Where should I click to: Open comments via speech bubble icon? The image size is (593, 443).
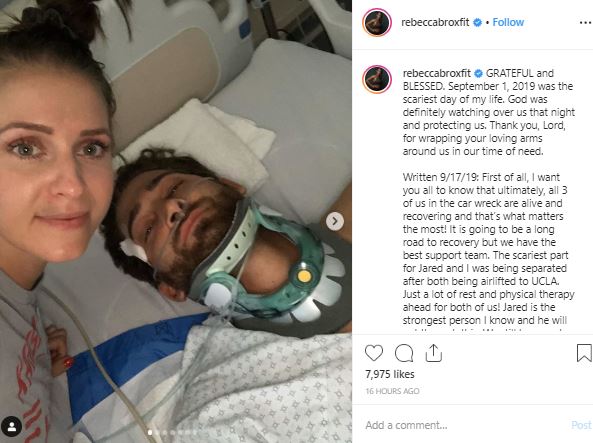[404, 353]
